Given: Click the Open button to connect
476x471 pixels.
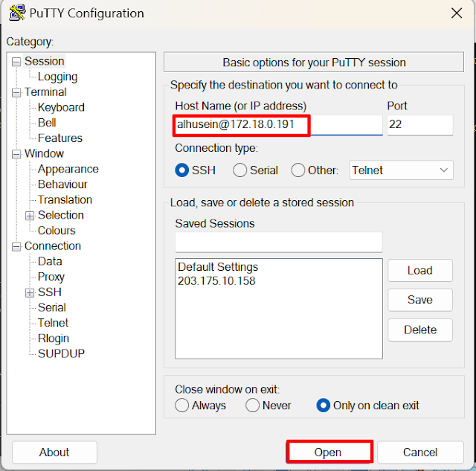Looking at the screenshot, I should click(329, 452).
